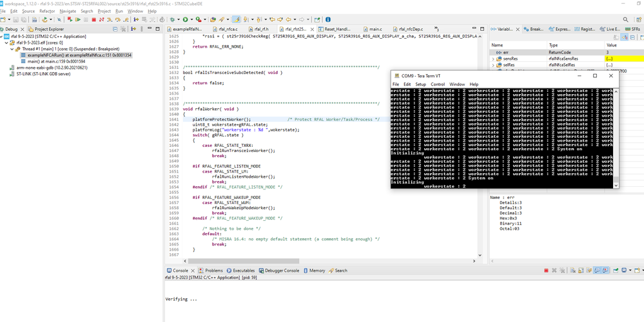This screenshot has height=322, width=644.
Task: Toggle Instruction Stepping Mode toolbar button
Action: [137, 19]
